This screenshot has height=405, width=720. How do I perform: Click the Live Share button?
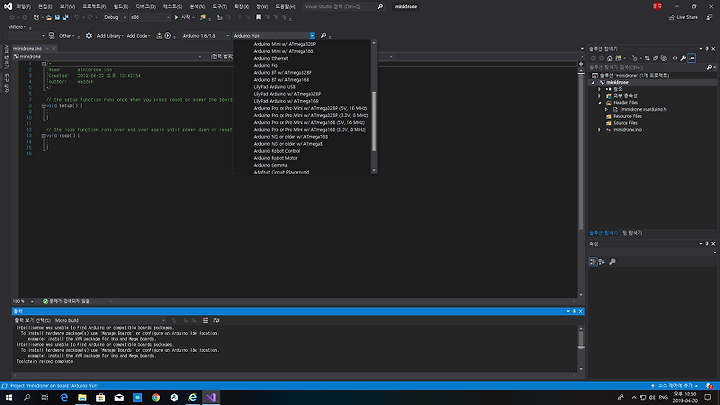pos(683,17)
